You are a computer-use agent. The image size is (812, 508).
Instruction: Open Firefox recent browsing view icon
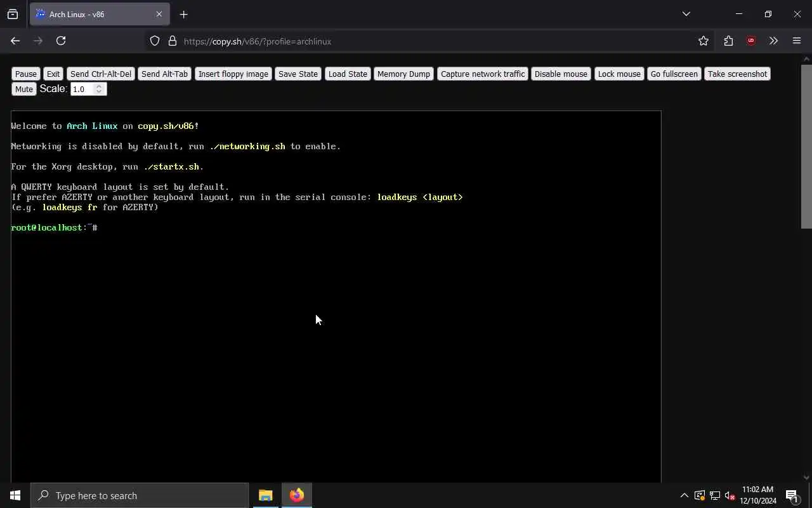tap(13, 14)
